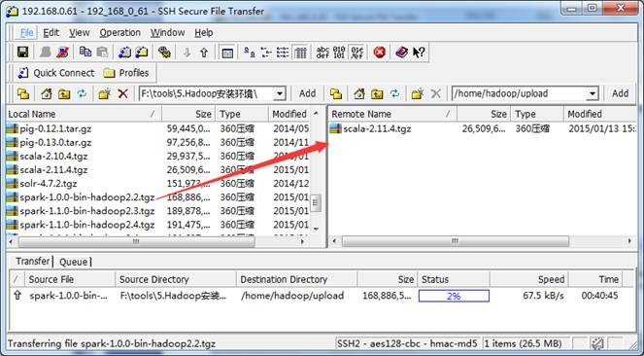Click the Save settings floppy icon
This screenshot has width=644, height=356.
tap(22, 53)
